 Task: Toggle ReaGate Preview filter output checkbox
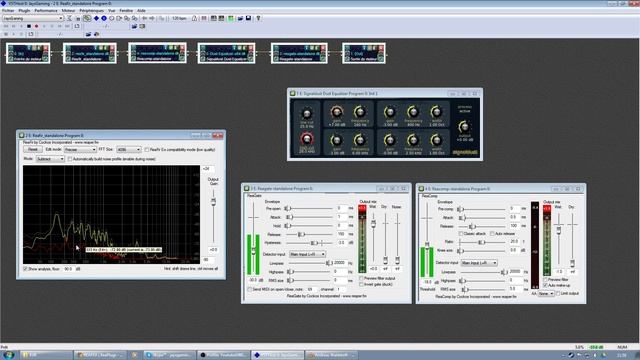coord(361,278)
